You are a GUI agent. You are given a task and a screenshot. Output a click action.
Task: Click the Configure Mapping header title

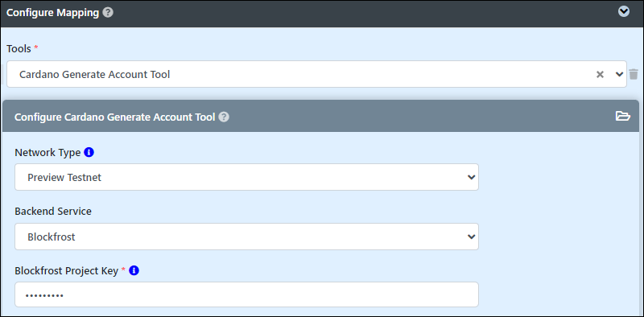pos(52,13)
